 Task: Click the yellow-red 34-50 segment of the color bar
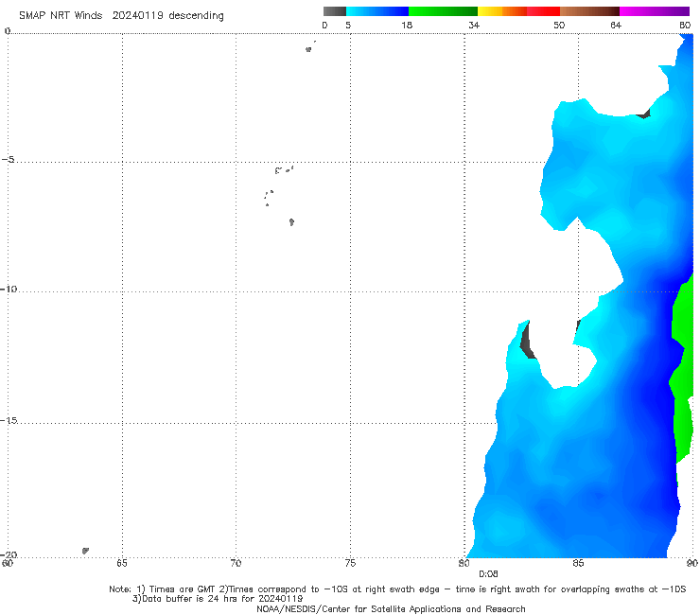pyautogui.click(x=518, y=11)
